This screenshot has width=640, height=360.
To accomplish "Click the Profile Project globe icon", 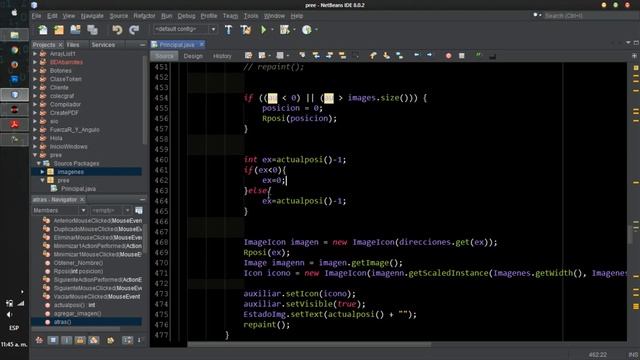I will [x=307, y=29].
